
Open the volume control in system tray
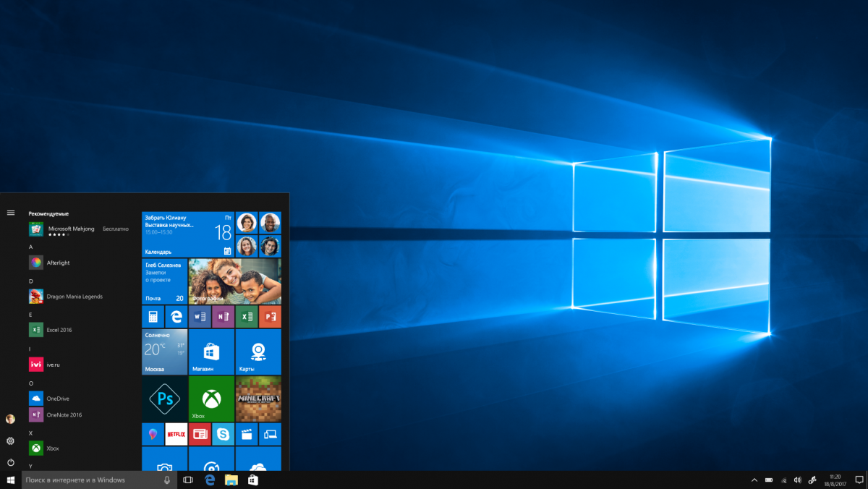click(797, 480)
